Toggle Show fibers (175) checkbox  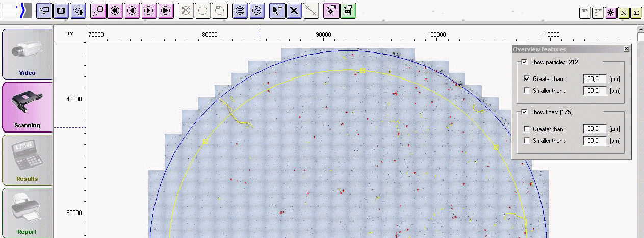(x=524, y=112)
